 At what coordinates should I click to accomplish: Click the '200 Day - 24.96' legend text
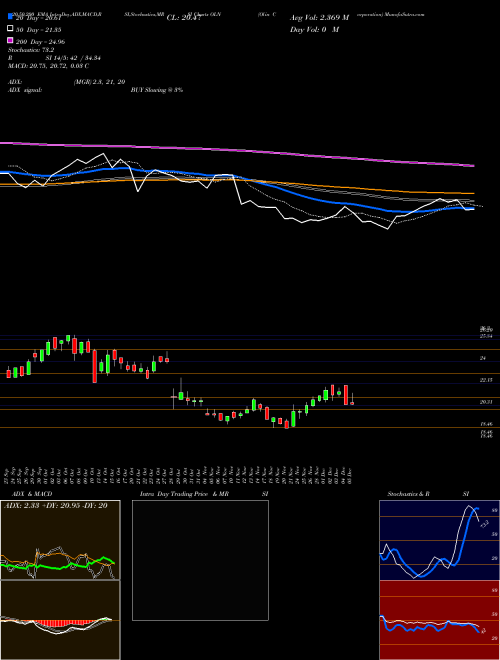(x=40, y=41)
